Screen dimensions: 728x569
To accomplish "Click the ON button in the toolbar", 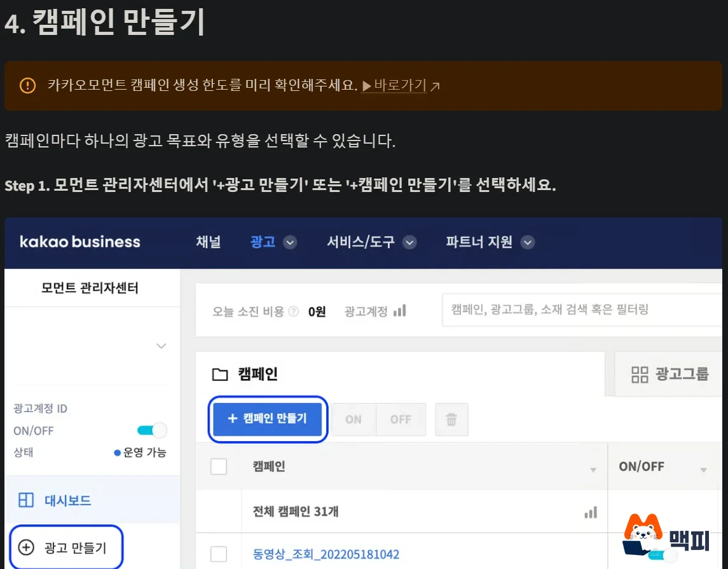I will [x=354, y=420].
